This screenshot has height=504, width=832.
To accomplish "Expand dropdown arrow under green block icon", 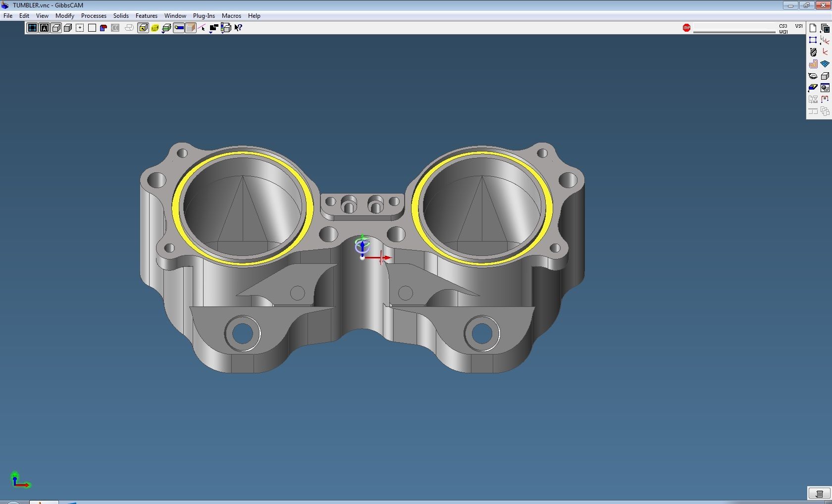I will pos(163,33).
